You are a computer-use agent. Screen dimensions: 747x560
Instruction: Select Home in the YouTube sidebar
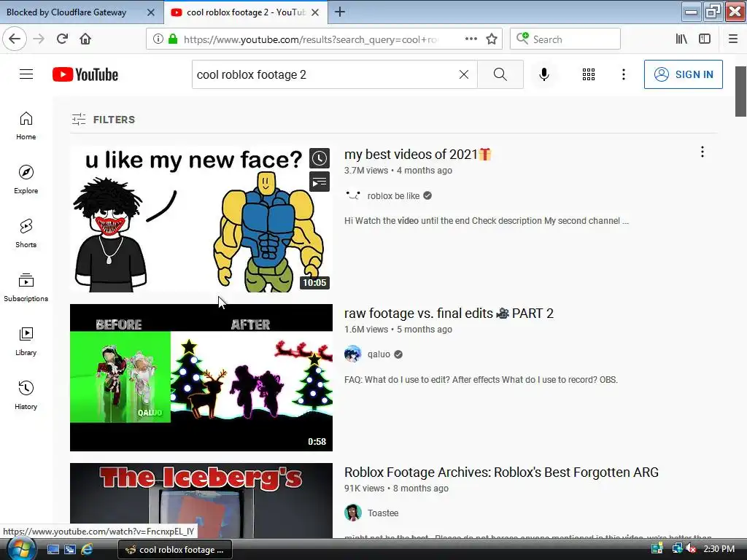click(x=26, y=125)
